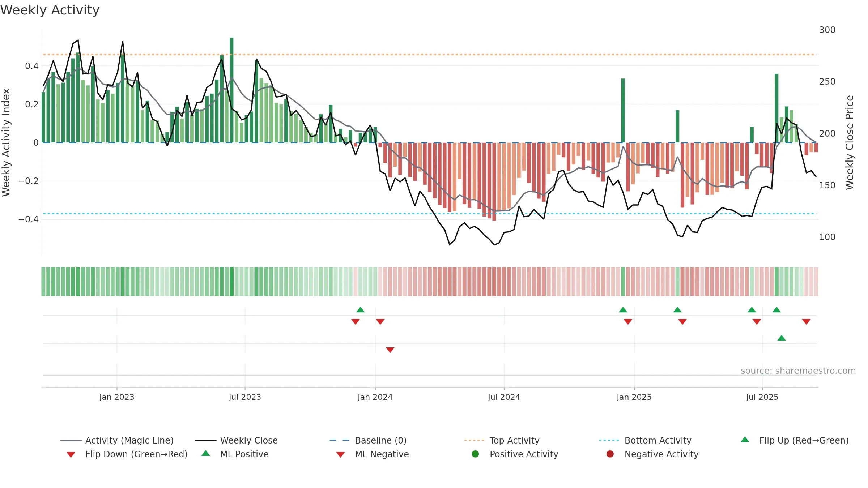Hide the Bottom Activity series via legend
Viewport: 868px width, 488px height.
(x=645, y=440)
